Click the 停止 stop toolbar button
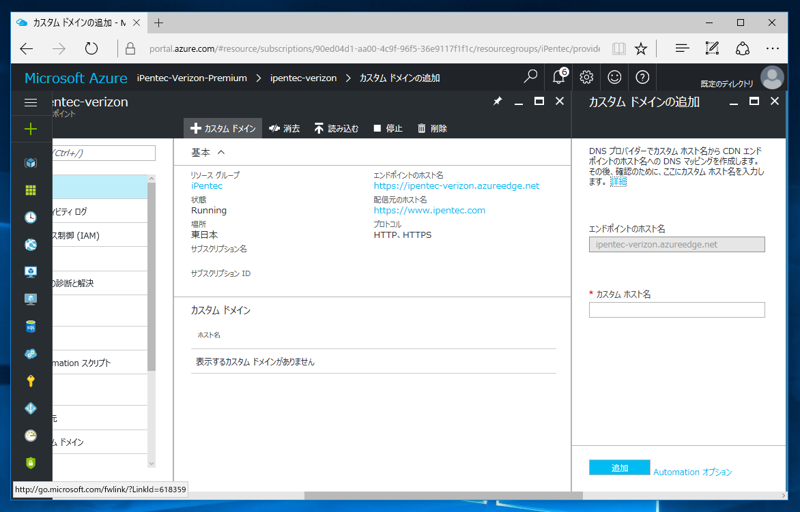The image size is (800, 512). click(x=388, y=129)
